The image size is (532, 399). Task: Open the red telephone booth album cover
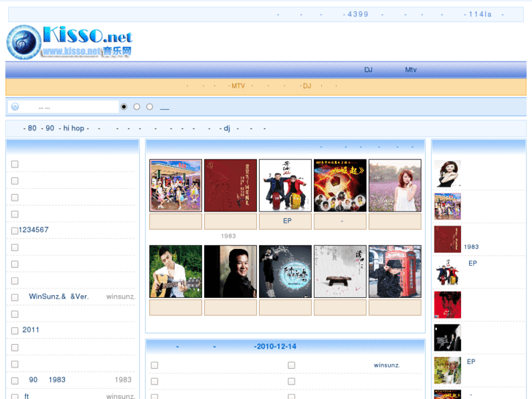pyautogui.click(x=395, y=272)
